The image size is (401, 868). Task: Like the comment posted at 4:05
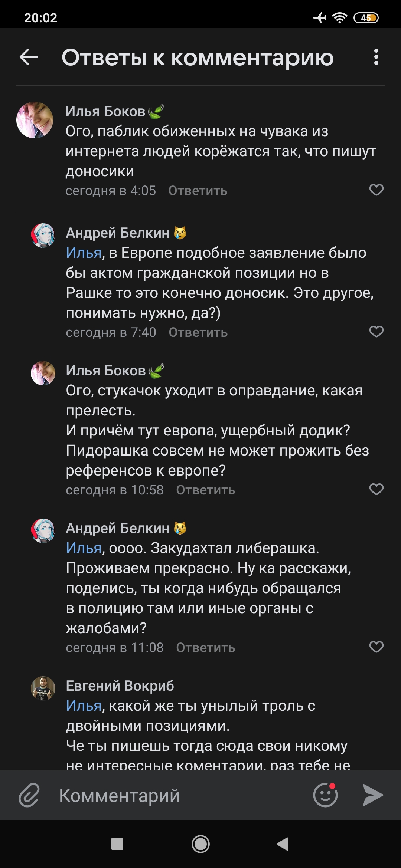click(x=376, y=190)
